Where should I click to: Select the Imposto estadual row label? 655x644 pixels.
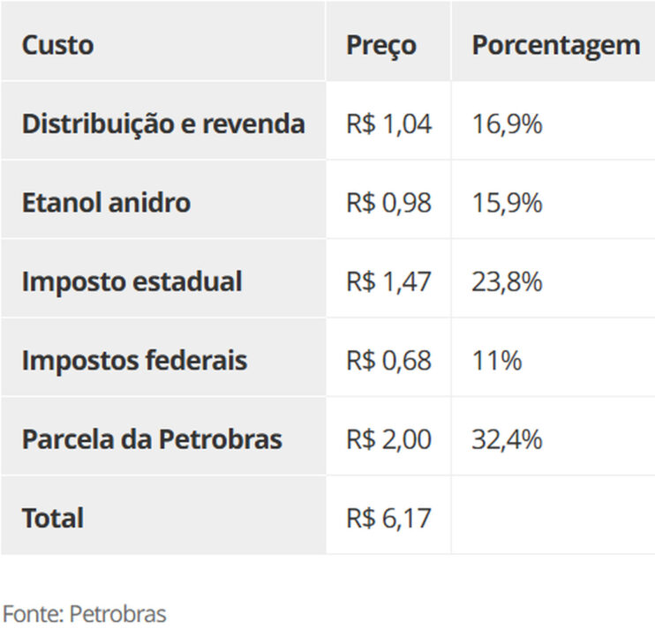132,281
